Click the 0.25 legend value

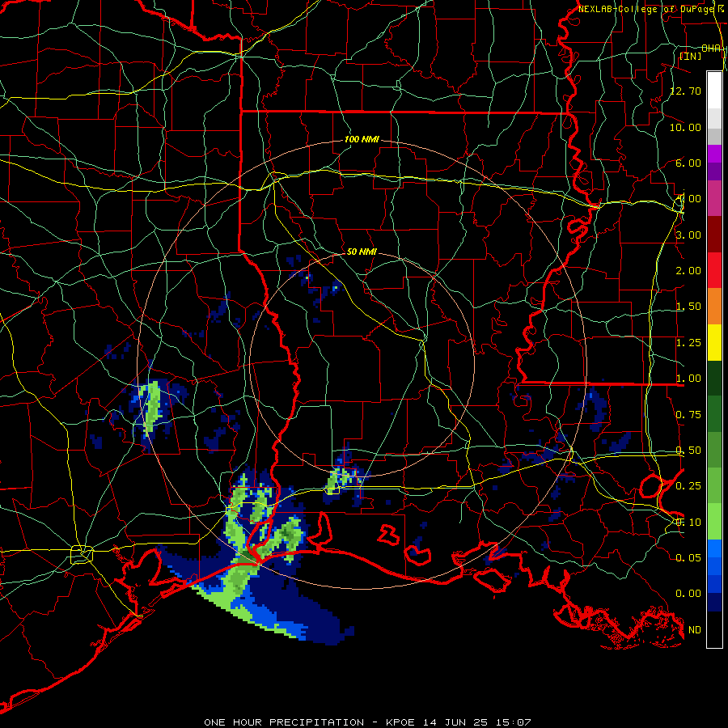(688, 486)
